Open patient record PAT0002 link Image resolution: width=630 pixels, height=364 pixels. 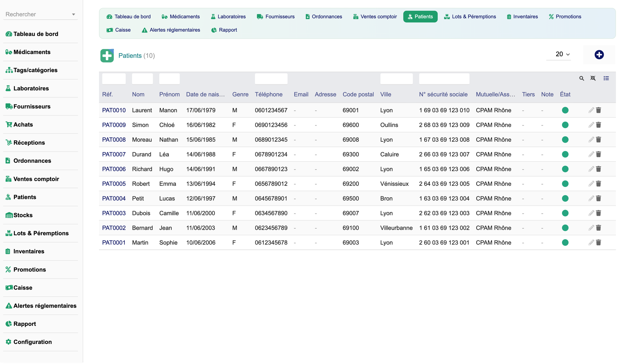pos(114,228)
